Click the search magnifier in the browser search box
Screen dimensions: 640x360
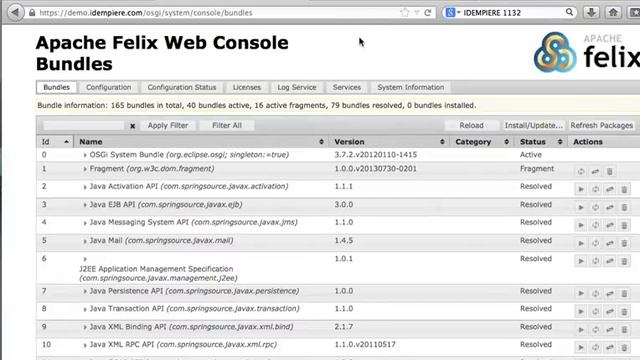tap(569, 12)
